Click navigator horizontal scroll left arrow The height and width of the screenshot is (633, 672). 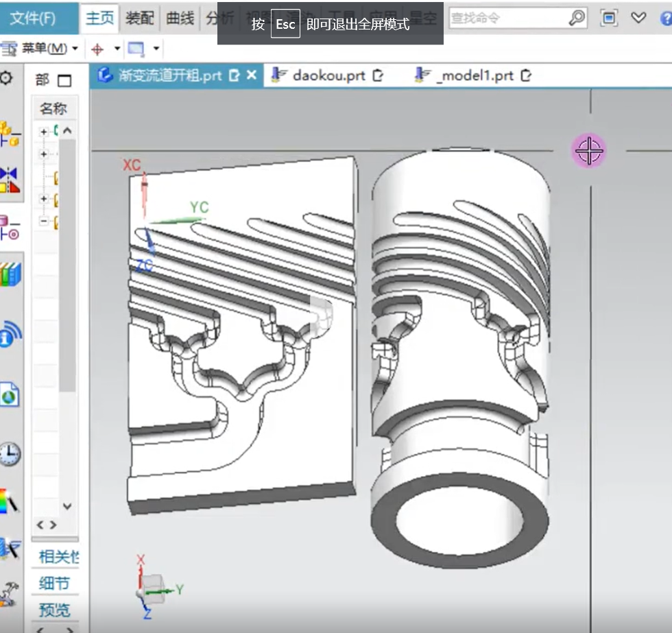[40, 525]
